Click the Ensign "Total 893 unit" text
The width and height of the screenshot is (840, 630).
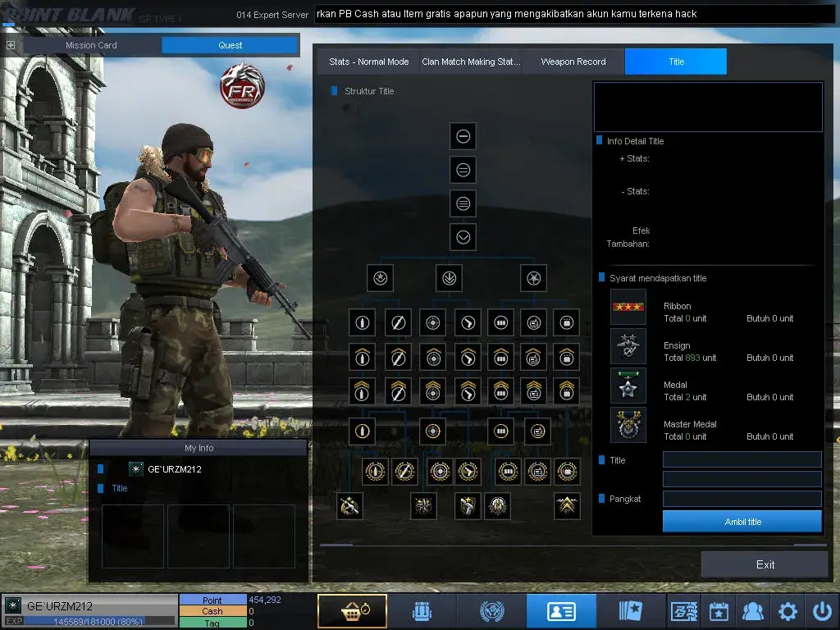690,358
